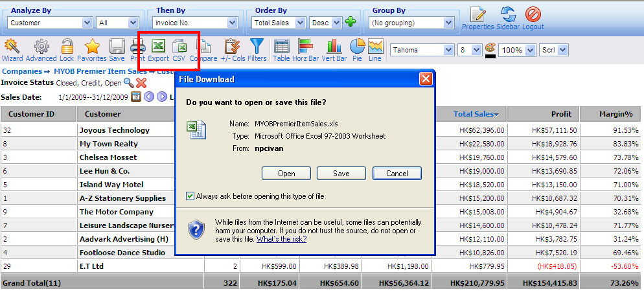Click Open in File Download dialog
The image size is (644, 298).
286,173
